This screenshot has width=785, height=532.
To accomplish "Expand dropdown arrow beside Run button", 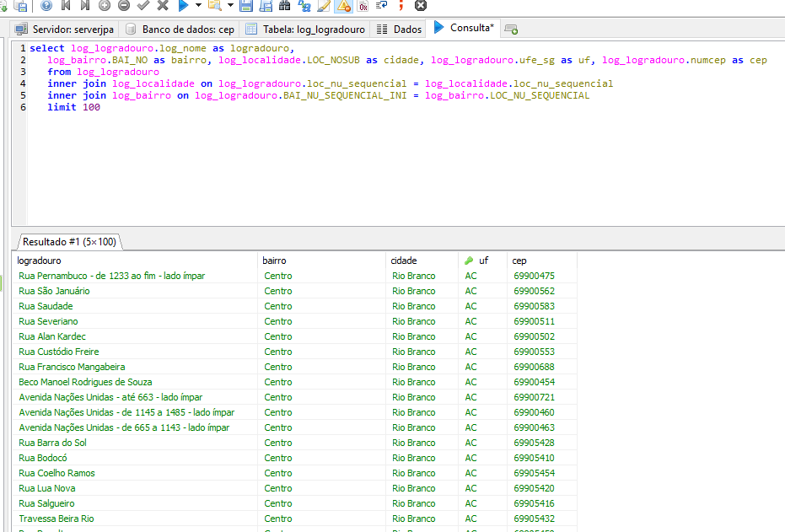I will (197, 5).
